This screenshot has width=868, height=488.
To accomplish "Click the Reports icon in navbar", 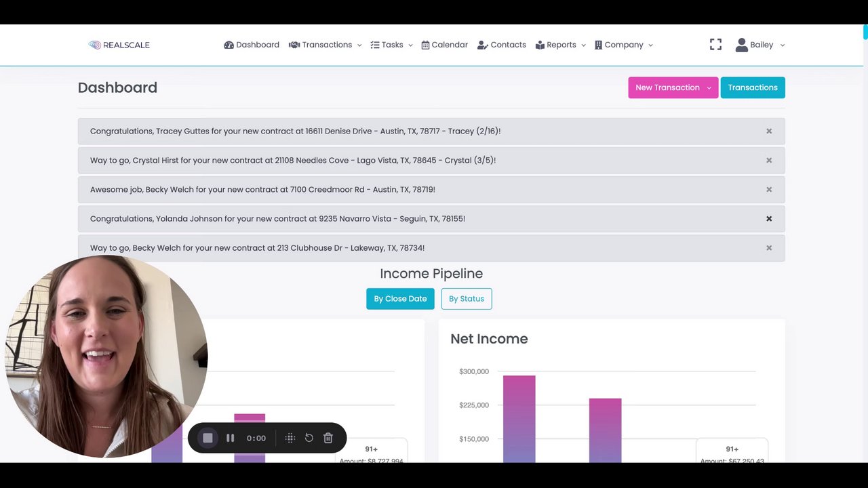I will click(x=540, y=45).
